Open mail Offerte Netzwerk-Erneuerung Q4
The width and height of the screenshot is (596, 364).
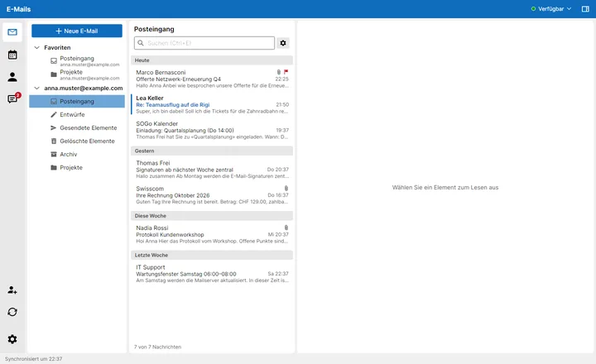pyautogui.click(x=212, y=79)
